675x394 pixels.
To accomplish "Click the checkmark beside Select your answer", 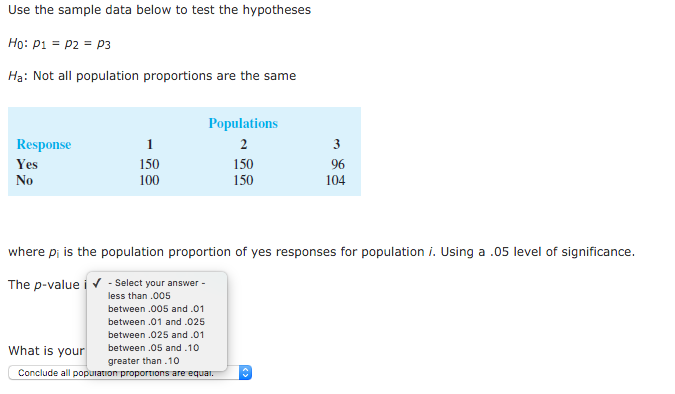I will tap(97, 283).
